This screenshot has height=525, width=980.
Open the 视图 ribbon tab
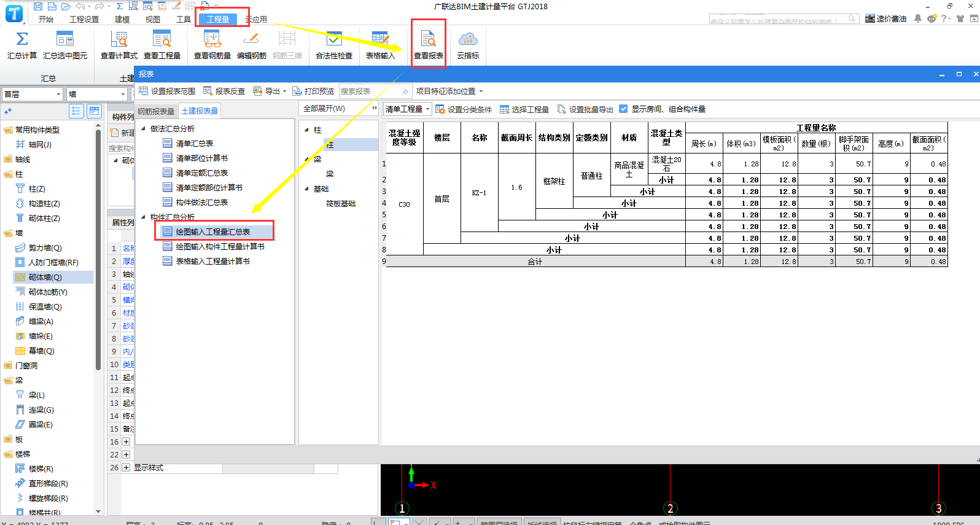pos(152,19)
